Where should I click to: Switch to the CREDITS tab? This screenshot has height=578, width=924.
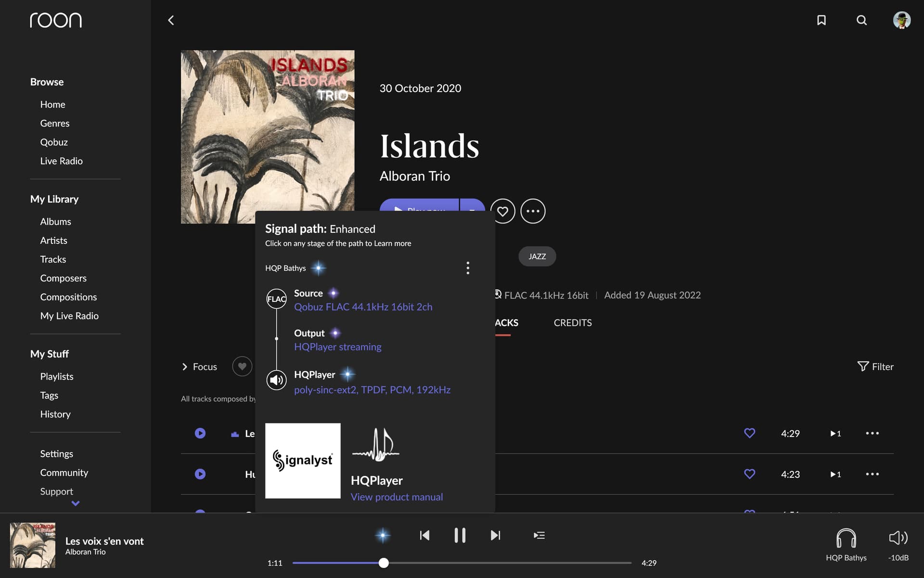coord(573,323)
